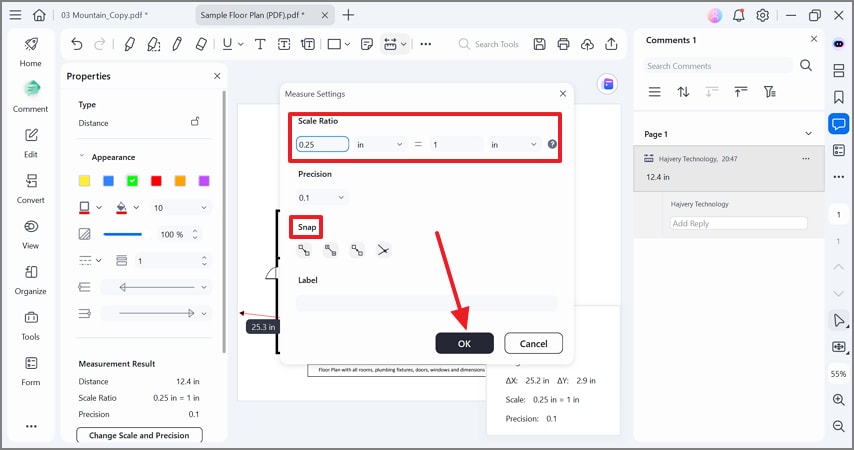Click Add Reply field in comment
854x450 pixels.
pyautogui.click(x=738, y=223)
